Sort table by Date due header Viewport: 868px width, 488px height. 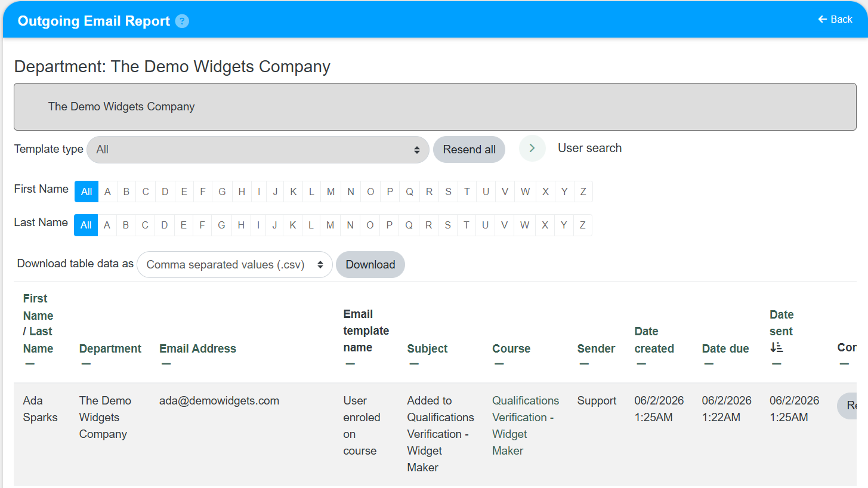[x=725, y=348]
